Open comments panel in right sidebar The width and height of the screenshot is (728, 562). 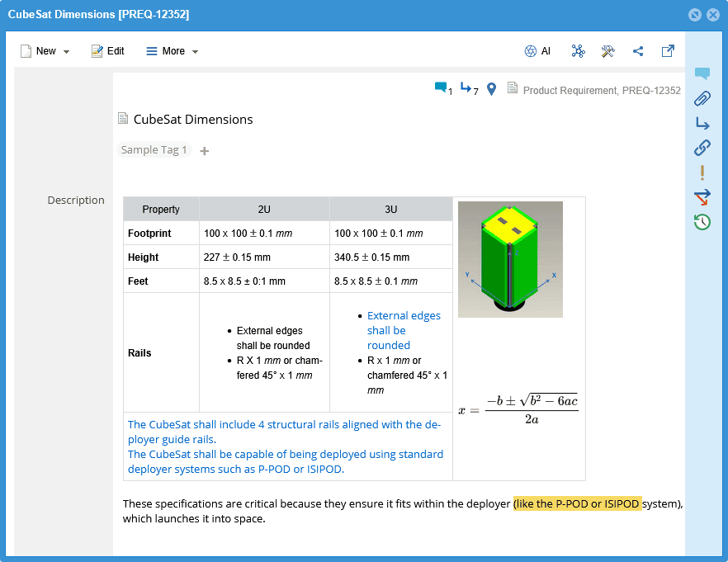point(702,73)
